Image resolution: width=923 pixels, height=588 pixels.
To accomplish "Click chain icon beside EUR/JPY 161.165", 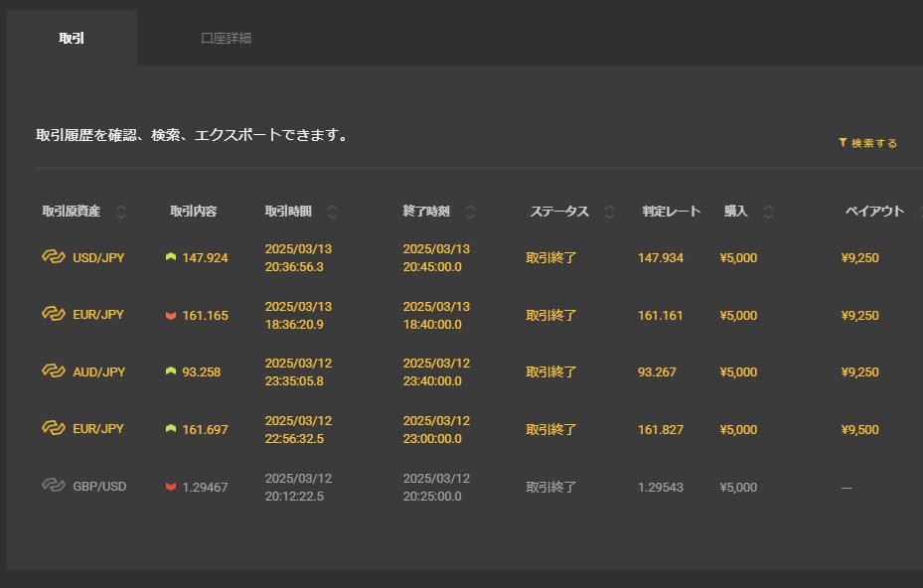I will click(x=54, y=314).
